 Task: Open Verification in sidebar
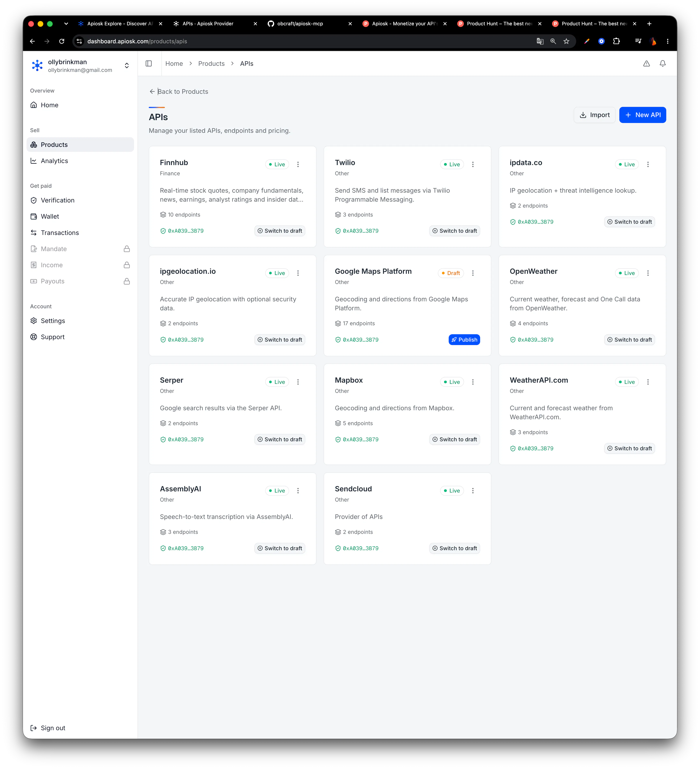80,200
